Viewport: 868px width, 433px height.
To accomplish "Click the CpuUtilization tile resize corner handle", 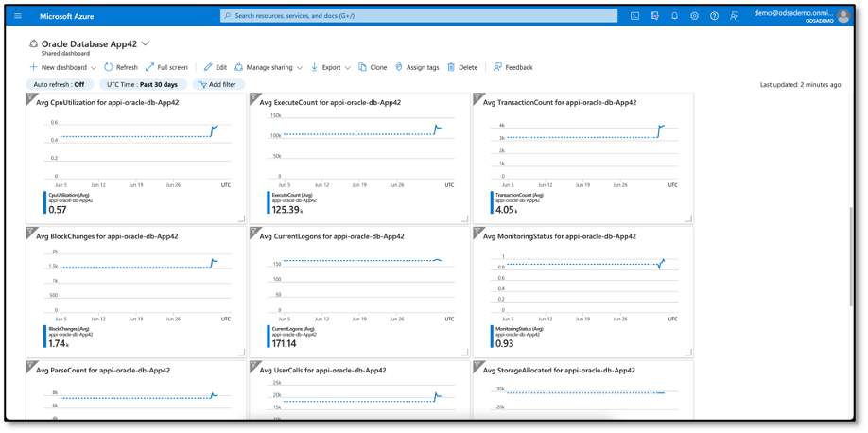I will 241,218.
